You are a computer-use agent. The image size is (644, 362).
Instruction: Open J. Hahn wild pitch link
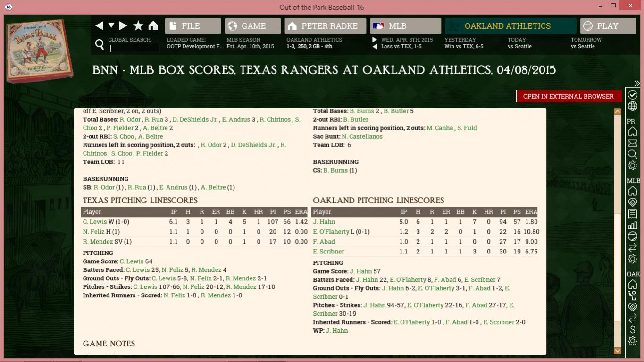tap(337, 331)
